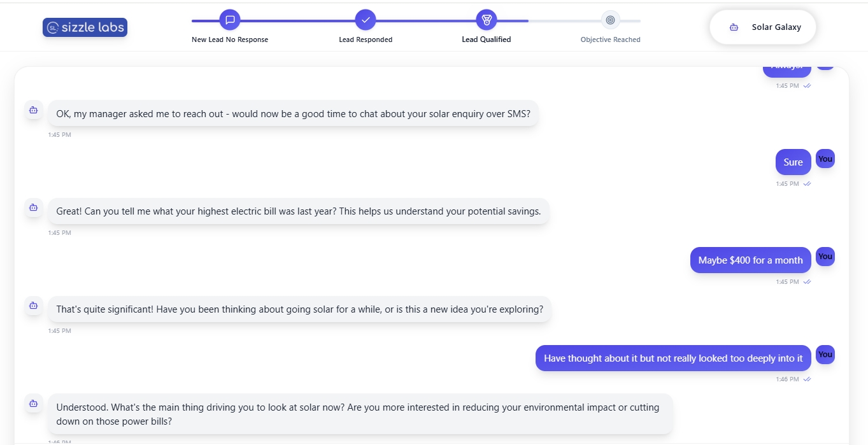Click the Objective Reached target icon
This screenshot has height=445, width=868.
coord(610,20)
